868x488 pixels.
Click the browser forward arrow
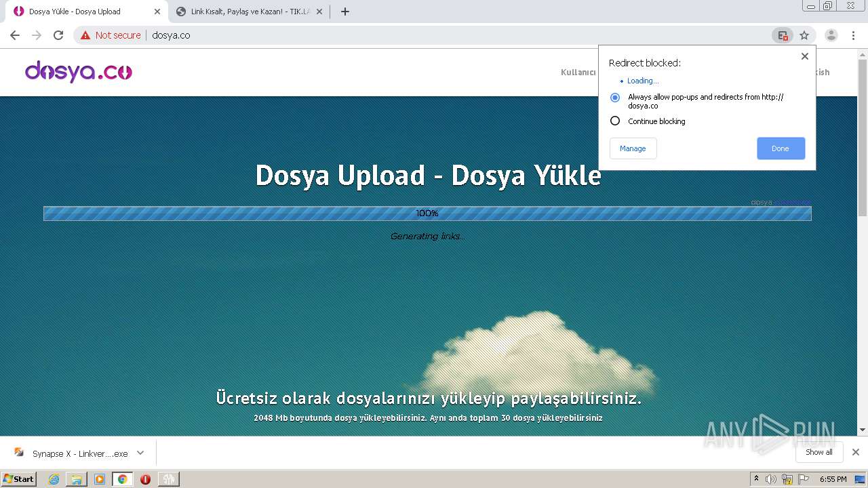[x=37, y=35]
